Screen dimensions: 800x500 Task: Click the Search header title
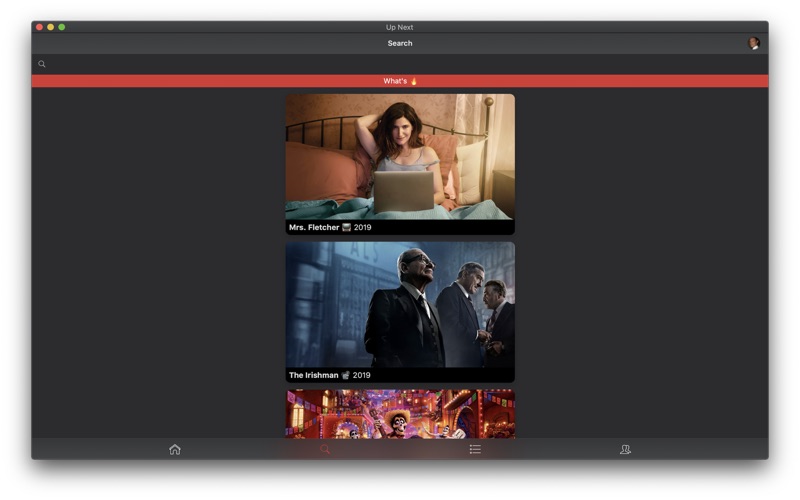pos(400,43)
